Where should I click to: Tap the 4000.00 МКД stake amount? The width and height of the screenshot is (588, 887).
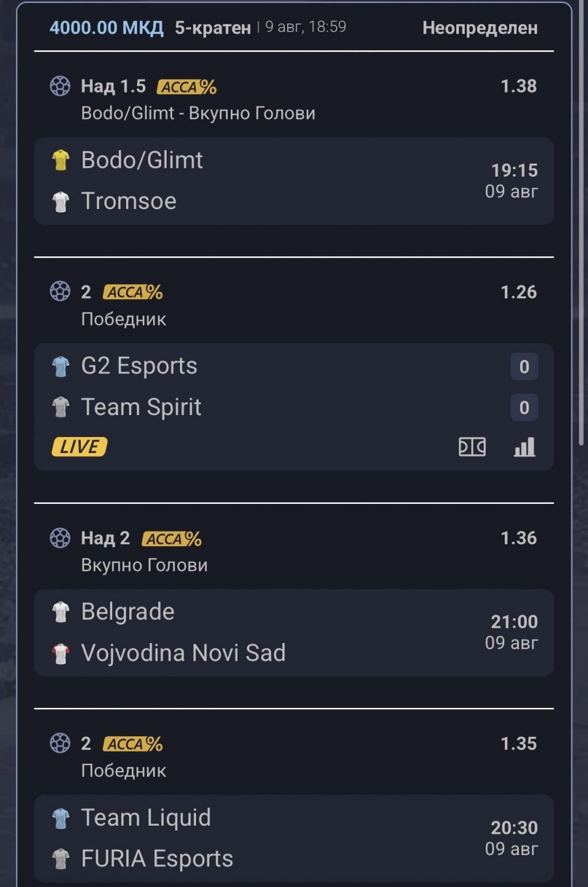(107, 28)
